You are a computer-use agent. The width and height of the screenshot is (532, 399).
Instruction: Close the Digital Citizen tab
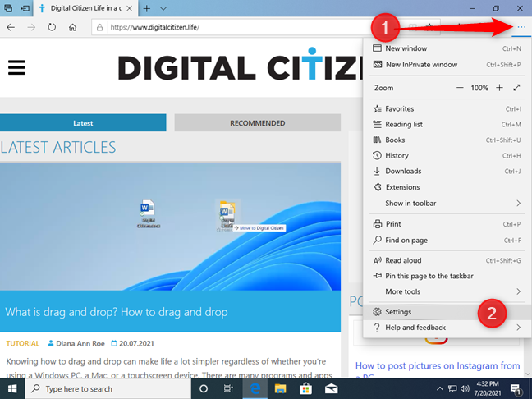[x=129, y=8]
